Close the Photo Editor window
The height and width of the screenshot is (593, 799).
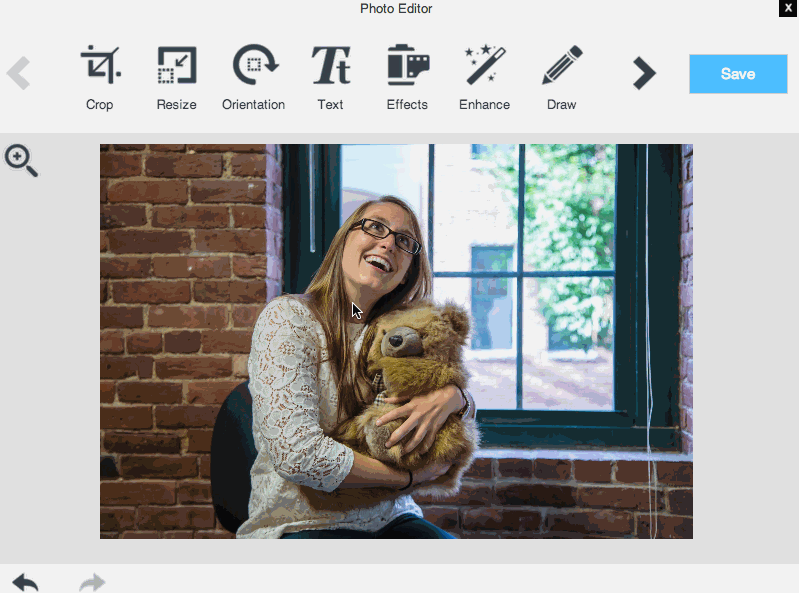[788, 8]
